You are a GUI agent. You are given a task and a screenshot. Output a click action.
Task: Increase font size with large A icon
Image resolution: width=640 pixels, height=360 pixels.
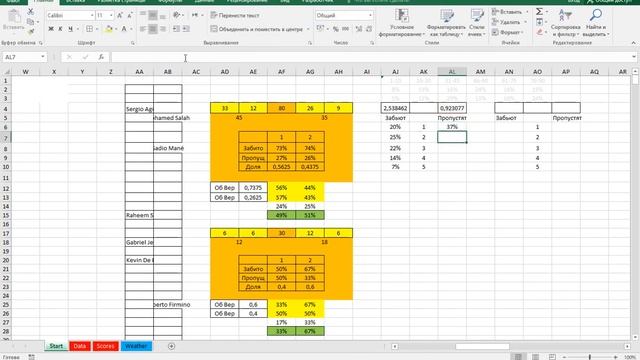[x=120, y=16]
